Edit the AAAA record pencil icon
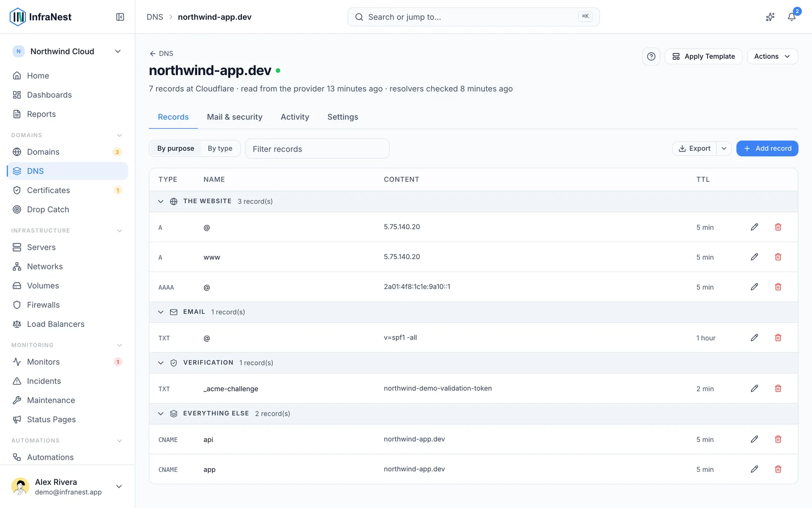The width and height of the screenshot is (812, 508). point(754,287)
